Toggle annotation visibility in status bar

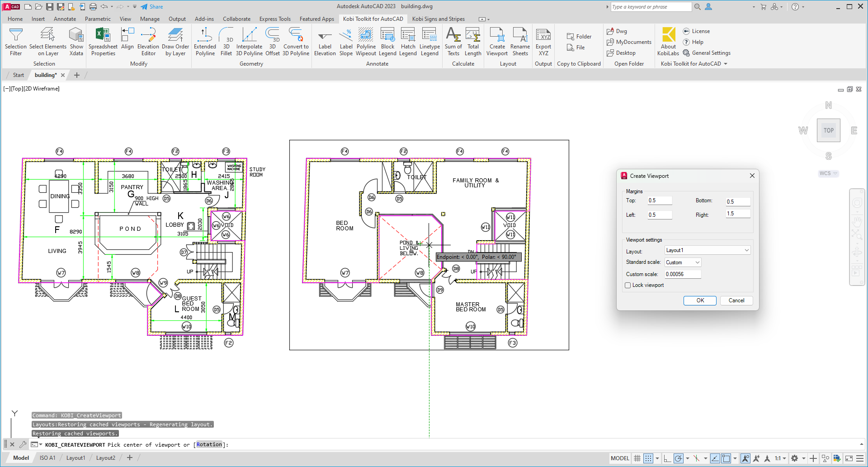[x=745, y=458]
